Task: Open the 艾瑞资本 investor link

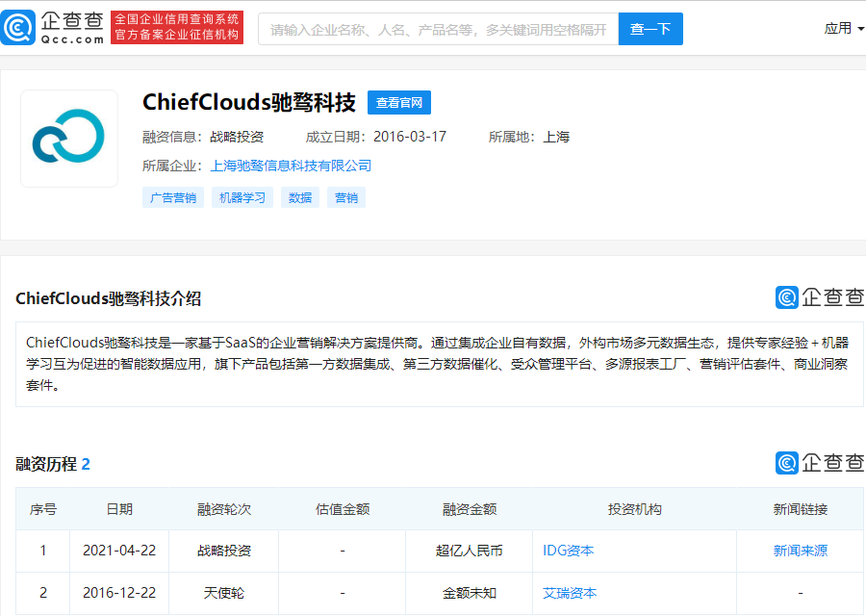Action: [570, 593]
